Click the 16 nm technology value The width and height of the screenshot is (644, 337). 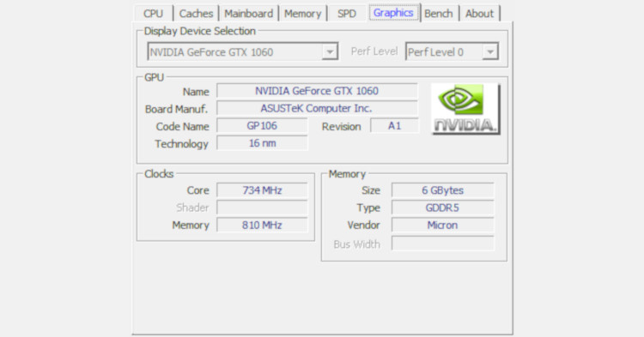point(262,143)
